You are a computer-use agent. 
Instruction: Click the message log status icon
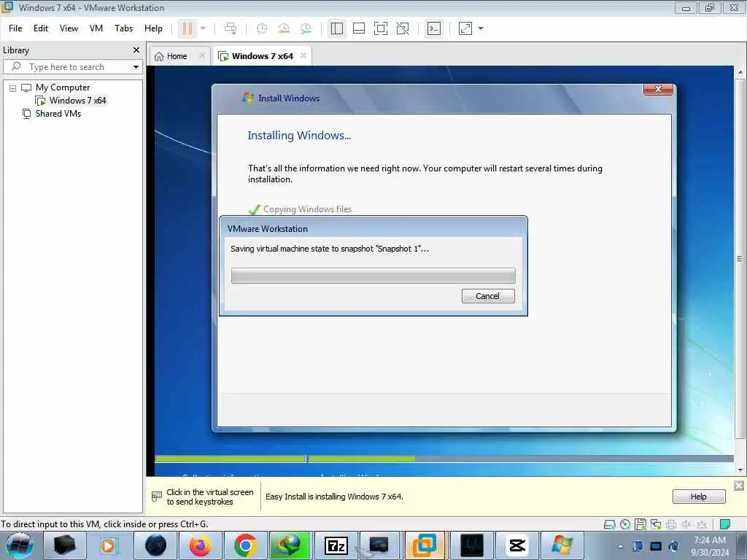click(725, 525)
